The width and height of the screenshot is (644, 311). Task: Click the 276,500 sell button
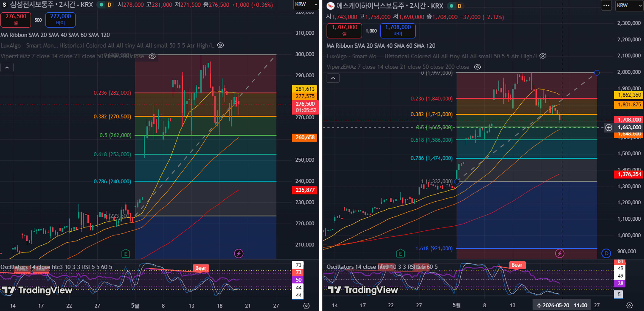pos(16,19)
